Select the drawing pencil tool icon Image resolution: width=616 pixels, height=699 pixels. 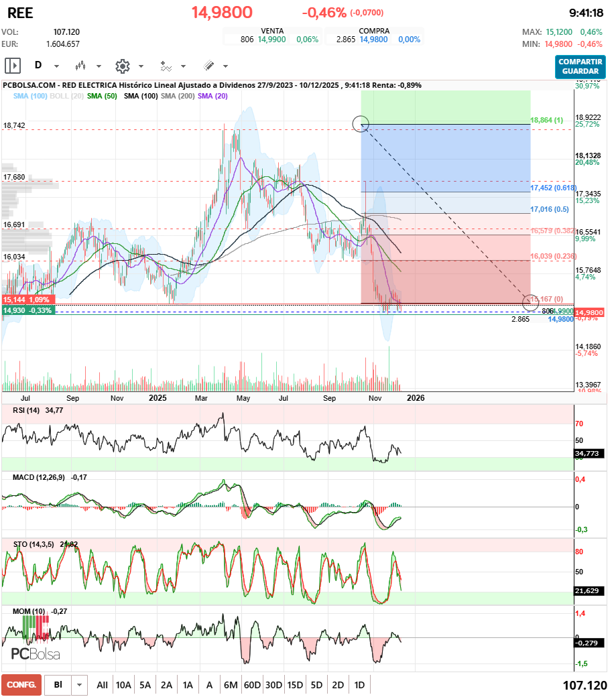[x=208, y=66]
